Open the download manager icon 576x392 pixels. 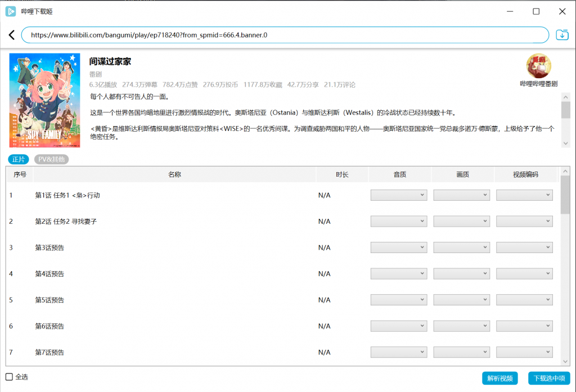(x=562, y=35)
